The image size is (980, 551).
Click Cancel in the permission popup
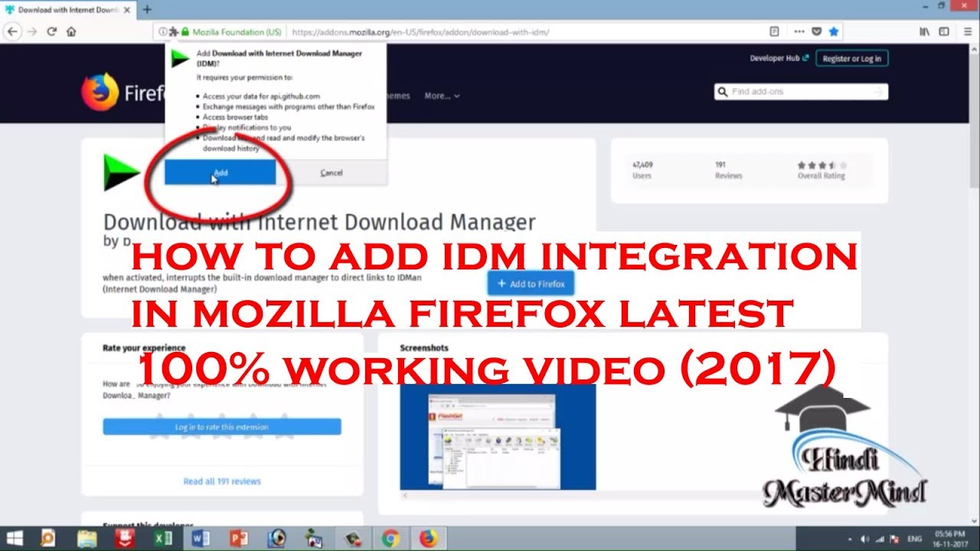click(332, 173)
